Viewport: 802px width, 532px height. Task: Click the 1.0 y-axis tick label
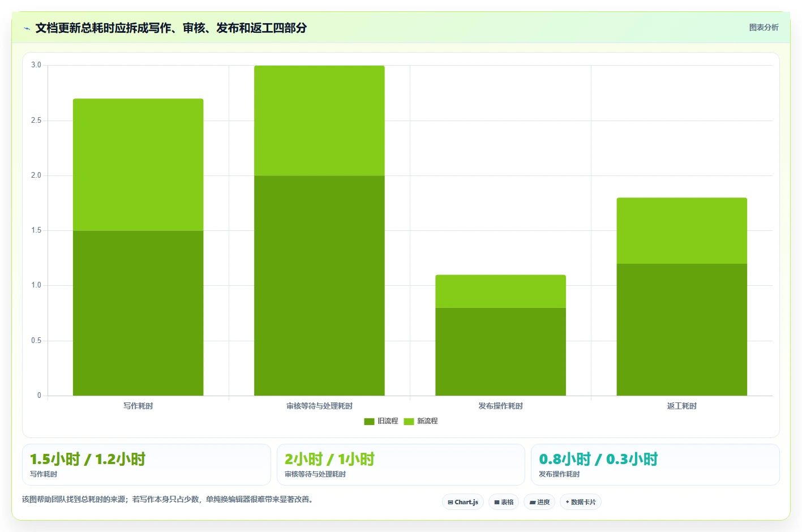click(x=36, y=285)
